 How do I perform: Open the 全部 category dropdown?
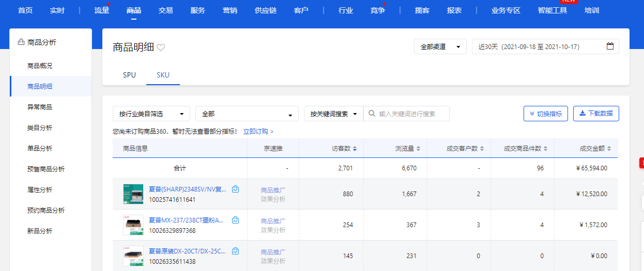click(x=247, y=114)
